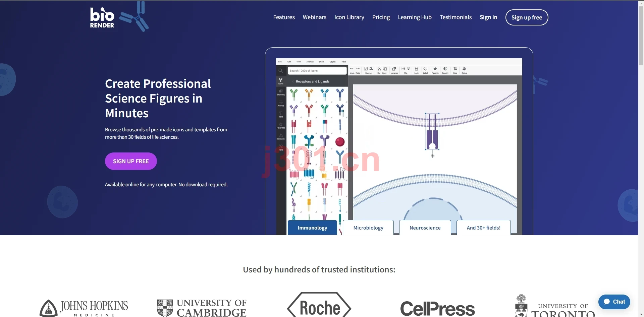Image resolution: width=644 pixels, height=317 pixels.
Task: Select the Icons sidebar panel
Action: [x=281, y=81]
